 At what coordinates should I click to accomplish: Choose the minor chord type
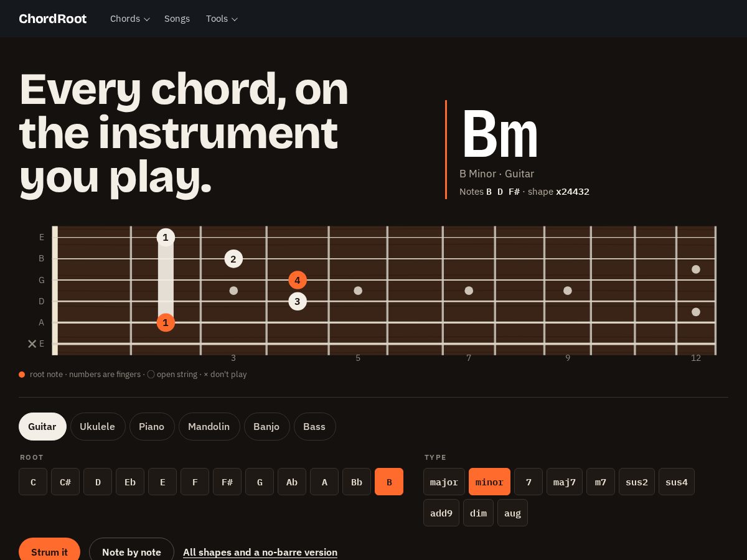[489, 482]
